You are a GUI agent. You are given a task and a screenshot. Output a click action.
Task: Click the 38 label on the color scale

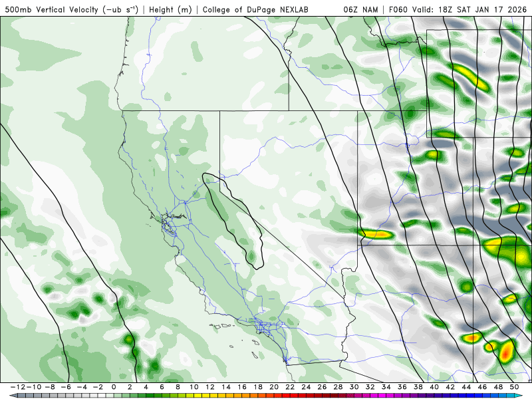(x=418, y=387)
